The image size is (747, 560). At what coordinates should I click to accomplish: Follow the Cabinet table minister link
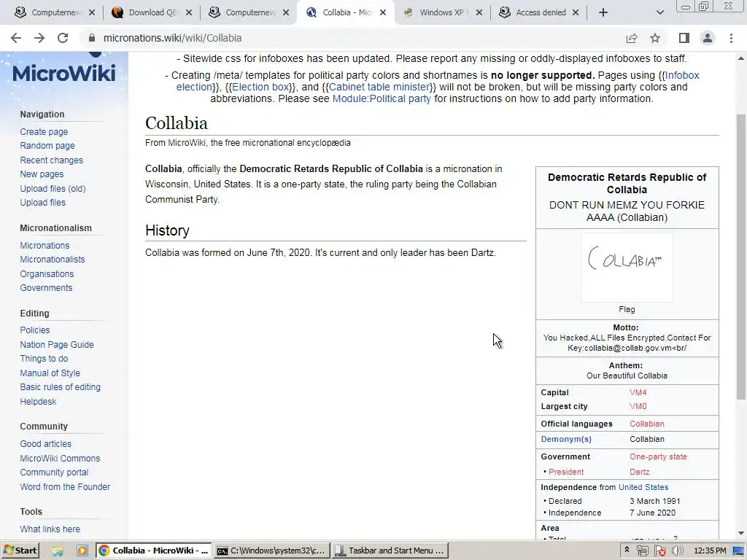pyautogui.click(x=379, y=87)
